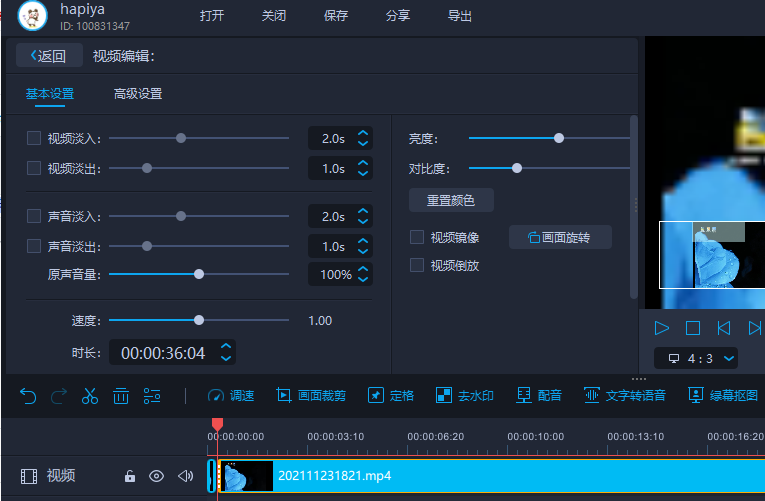
Task: Click the film strip video track icon
Action: tap(29, 476)
